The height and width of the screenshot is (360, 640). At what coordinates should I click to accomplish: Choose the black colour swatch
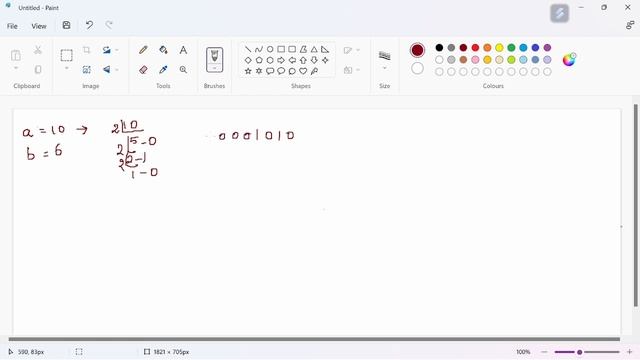(x=439, y=48)
